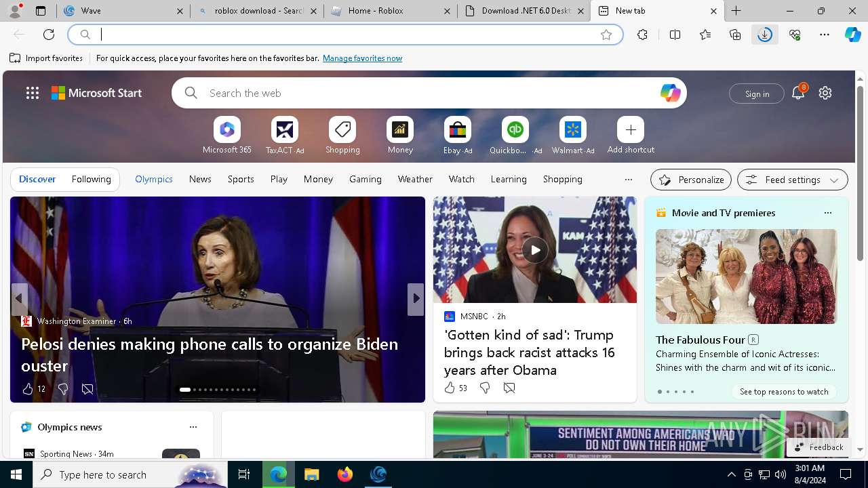Open the Copilot sidebar icon
This screenshot has height=488, width=868.
tap(852, 35)
